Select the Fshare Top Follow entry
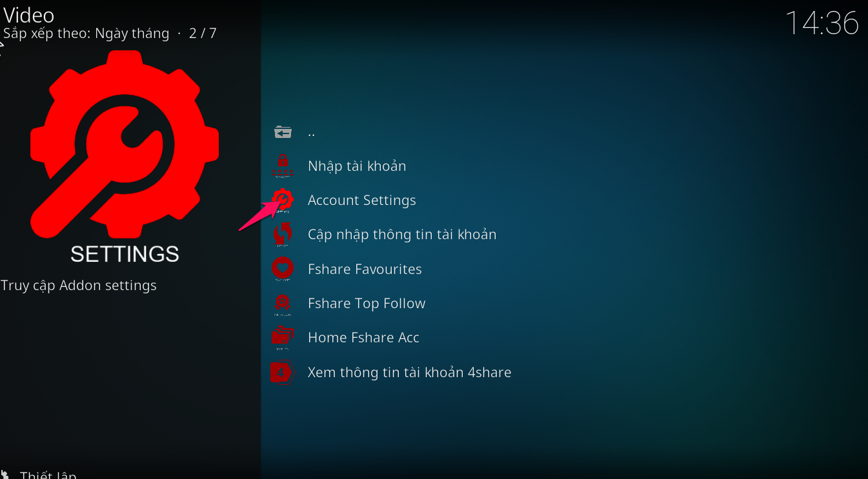The width and height of the screenshot is (868, 479). pyautogui.click(x=367, y=304)
